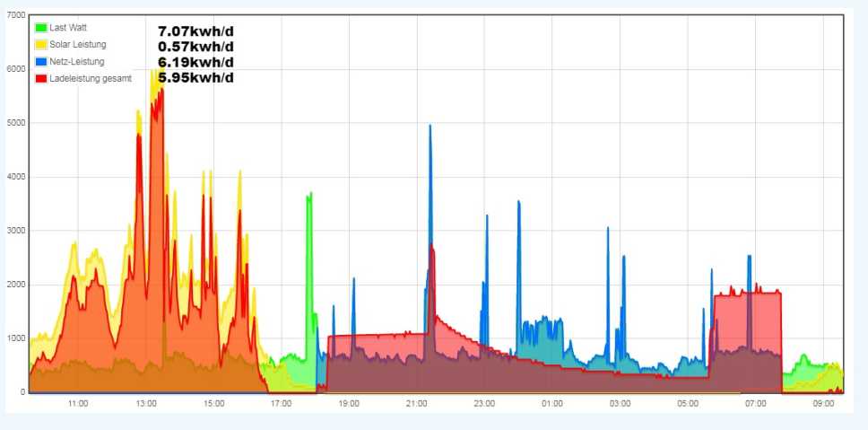Click the 21:00 time axis label
Image resolution: width=868 pixels, height=430 pixels.
point(416,404)
